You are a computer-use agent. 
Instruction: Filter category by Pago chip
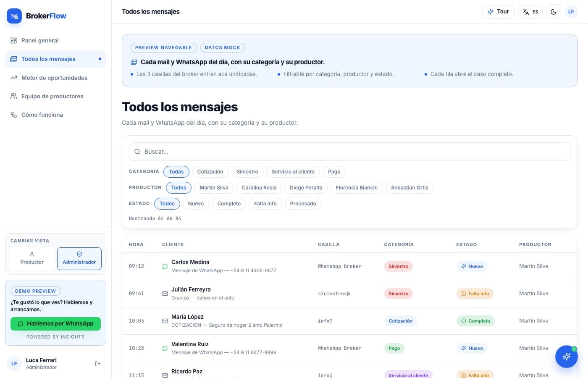coord(334,172)
